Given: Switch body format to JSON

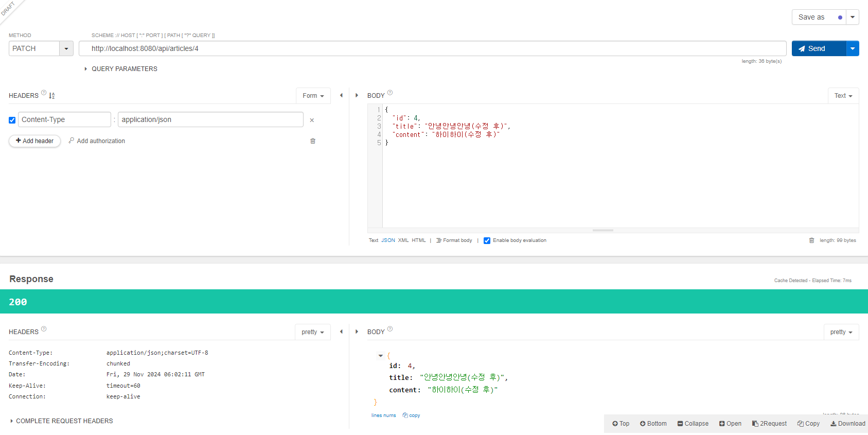Looking at the screenshot, I should pos(388,240).
